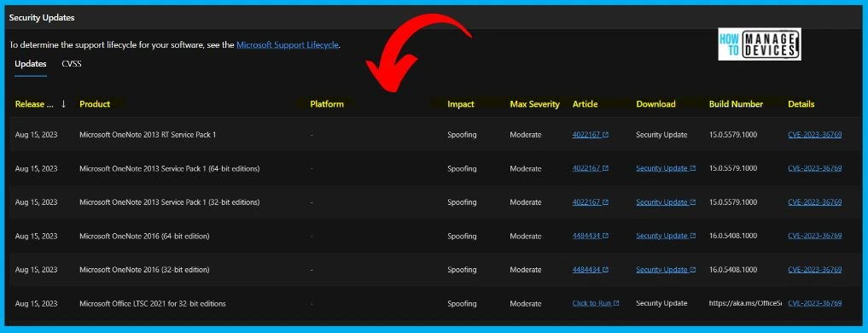Download Security Update for OneNote 2013 32-bit
868x333 pixels.
[666, 202]
